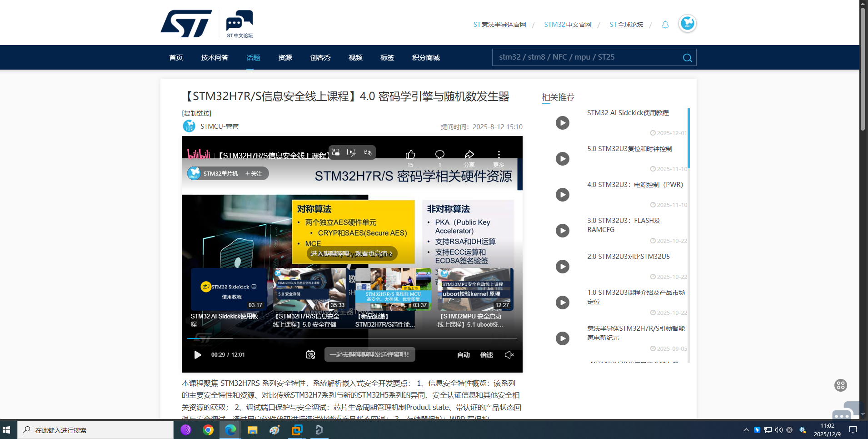The height and width of the screenshot is (439, 868).
Task: Open Google Chrome from the taskbar
Action: 208,430
